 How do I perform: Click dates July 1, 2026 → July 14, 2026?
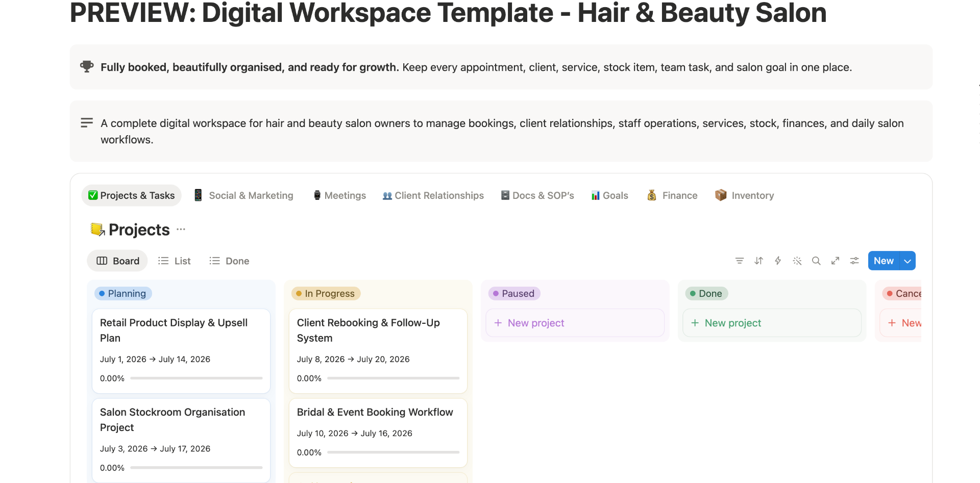point(155,359)
